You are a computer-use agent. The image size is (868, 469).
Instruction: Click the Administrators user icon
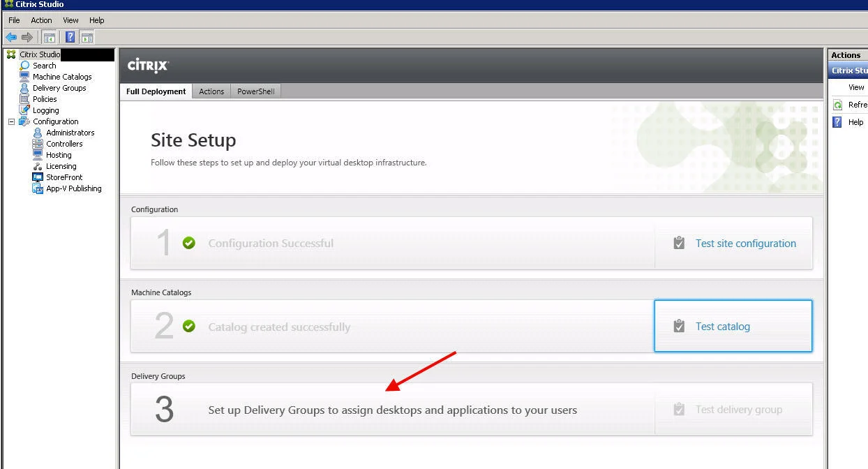[38, 133]
